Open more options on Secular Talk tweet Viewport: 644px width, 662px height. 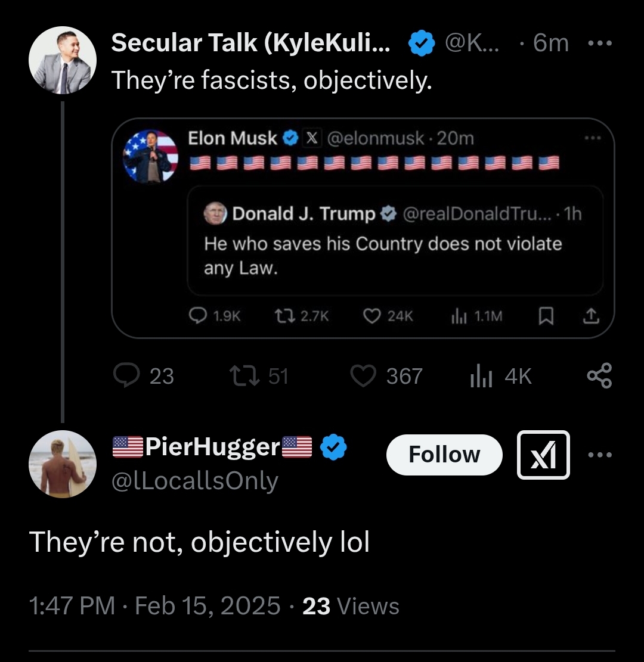pyautogui.click(x=600, y=43)
